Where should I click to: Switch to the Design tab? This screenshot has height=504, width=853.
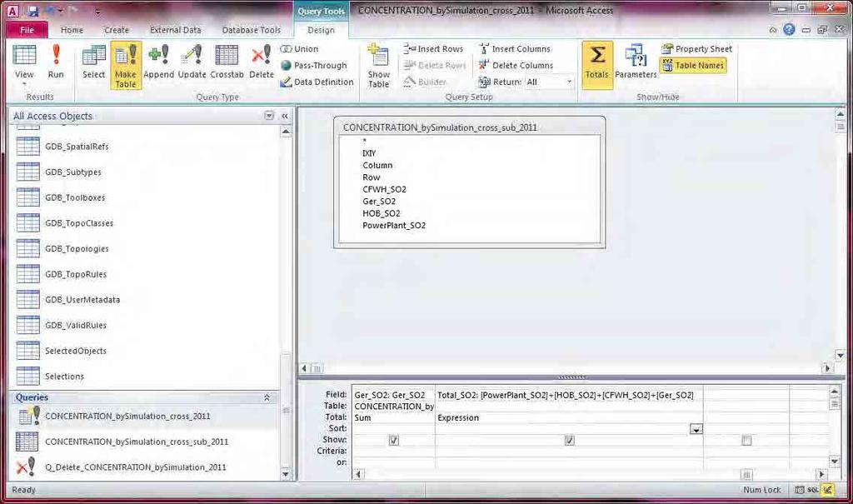pos(321,30)
